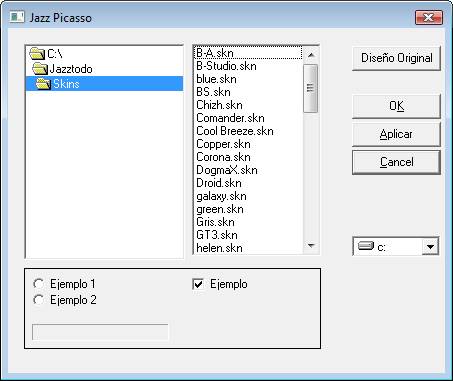Click the Jazz Picasso title bar app icon
The height and width of the screenshot is (381, 453).
click(17, 17)
